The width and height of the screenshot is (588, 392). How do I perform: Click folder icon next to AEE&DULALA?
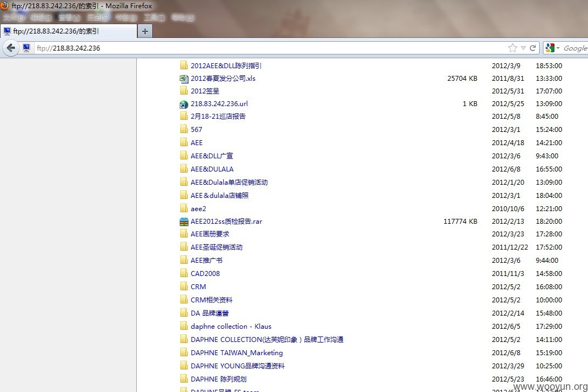pos(184,169)
